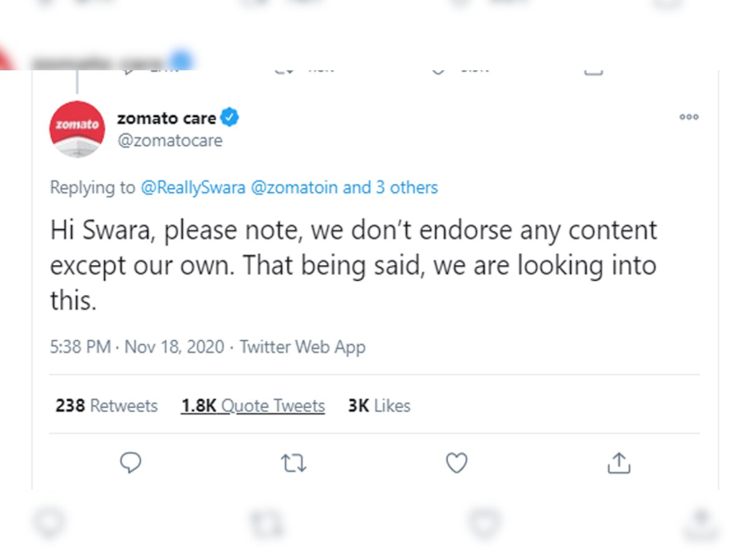Viewport: 747px width, 560px height.
Task: Open the share icon on the tweet
Action: point(618,462)
